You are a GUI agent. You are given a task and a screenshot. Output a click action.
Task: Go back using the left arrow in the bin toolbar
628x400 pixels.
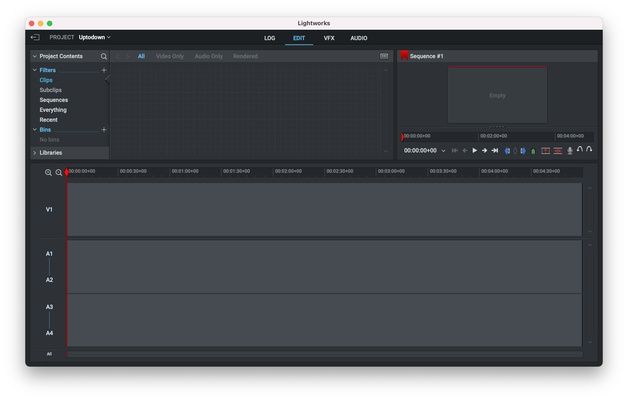click(x=118, y=56)
